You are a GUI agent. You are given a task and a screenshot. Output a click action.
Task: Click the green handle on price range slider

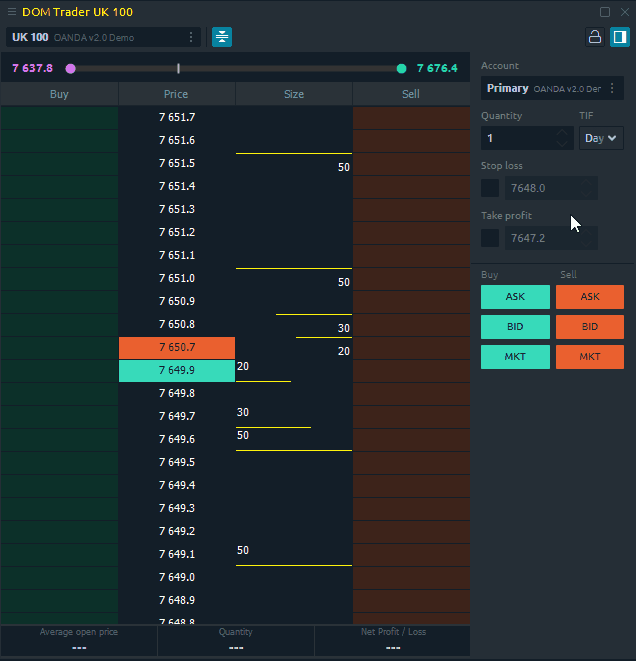(401, 69)
